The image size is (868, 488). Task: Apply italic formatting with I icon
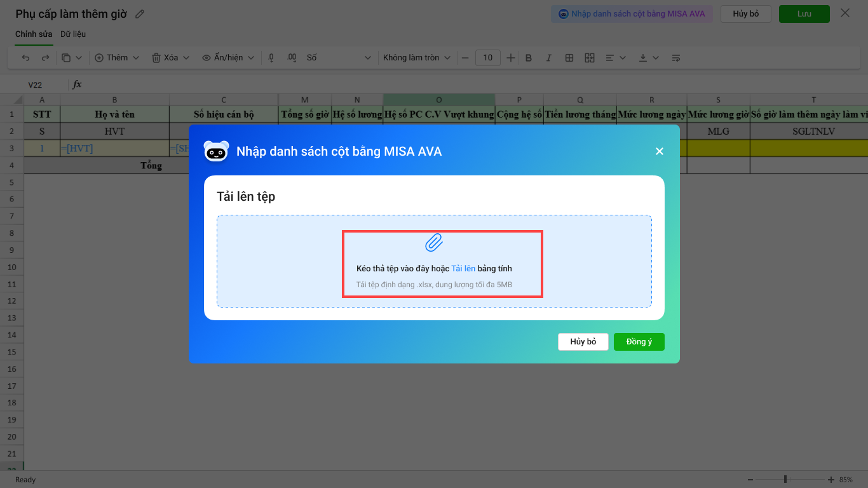pos(549,58)
